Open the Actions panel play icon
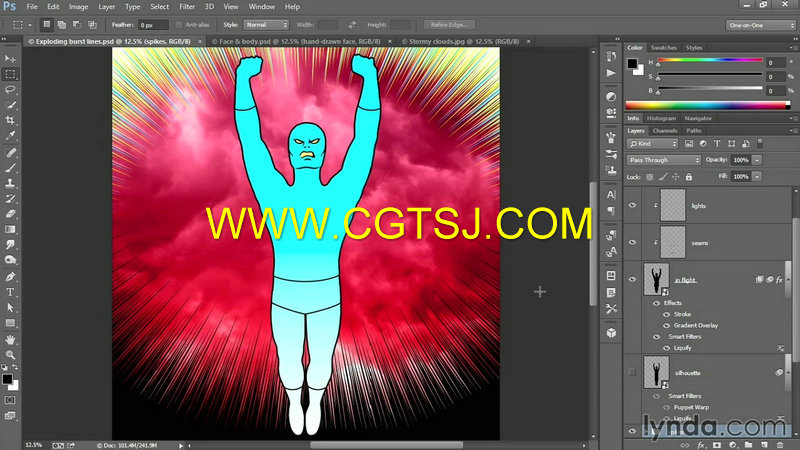 611,73
